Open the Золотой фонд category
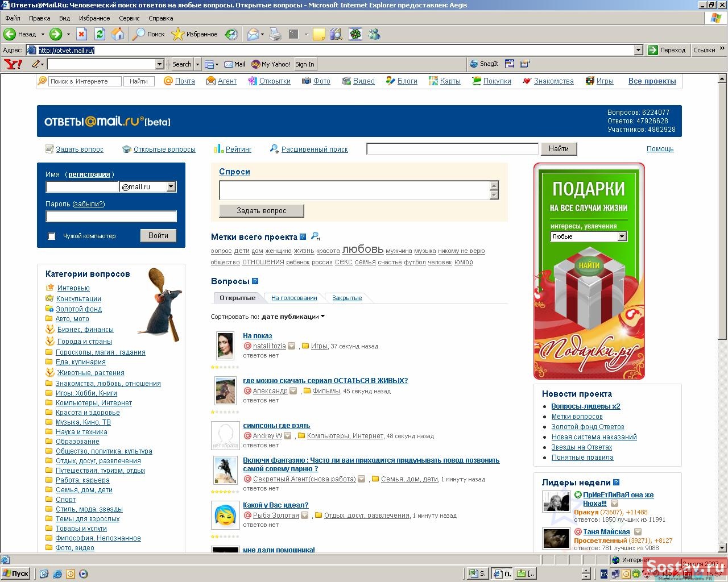This screenshot has width=728, height=582. click(78, 309)
